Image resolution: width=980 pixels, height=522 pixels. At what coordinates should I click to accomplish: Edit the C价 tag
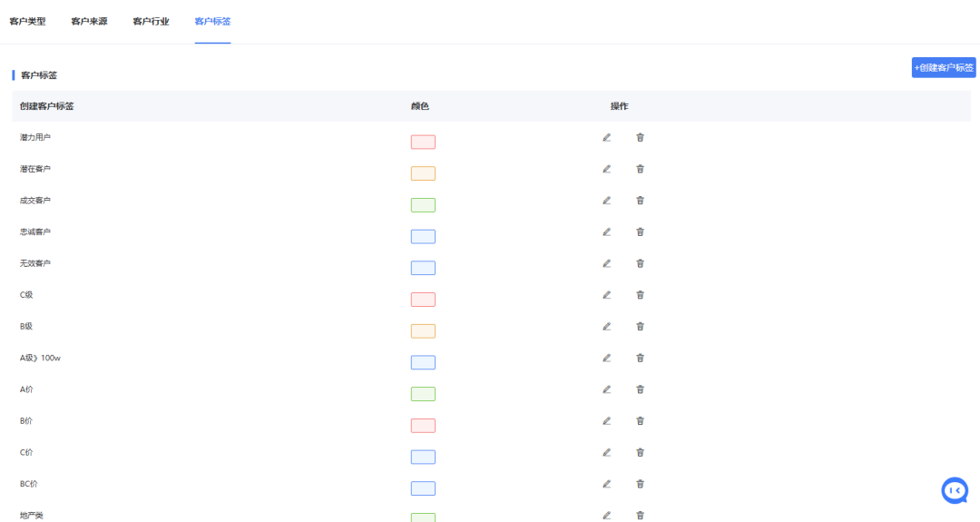pos(606,453)
